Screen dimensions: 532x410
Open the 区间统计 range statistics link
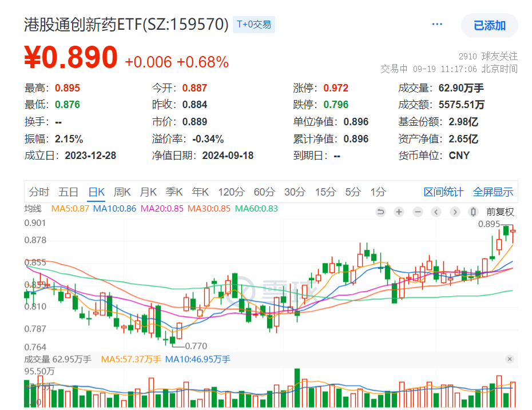click(443, 192)
